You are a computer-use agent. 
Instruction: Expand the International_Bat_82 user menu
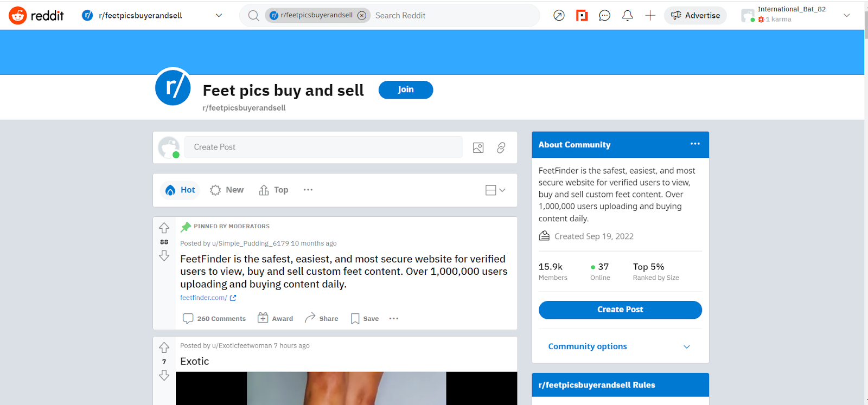(x=796, y=16)
